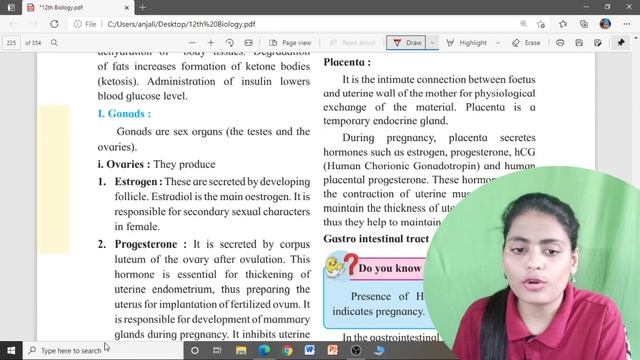The image size is (640, 360).
Task: Switch to Microsoft Edge on taskbar
Action: [264, 350]
